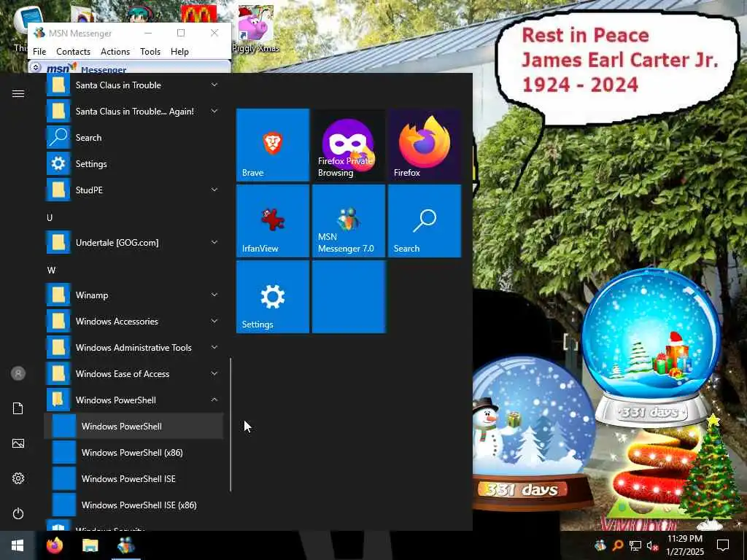Click the small round button beside the msn Messenger logo
The width and height of the screenshot is (747, 560).
click(x=35, y=67)
